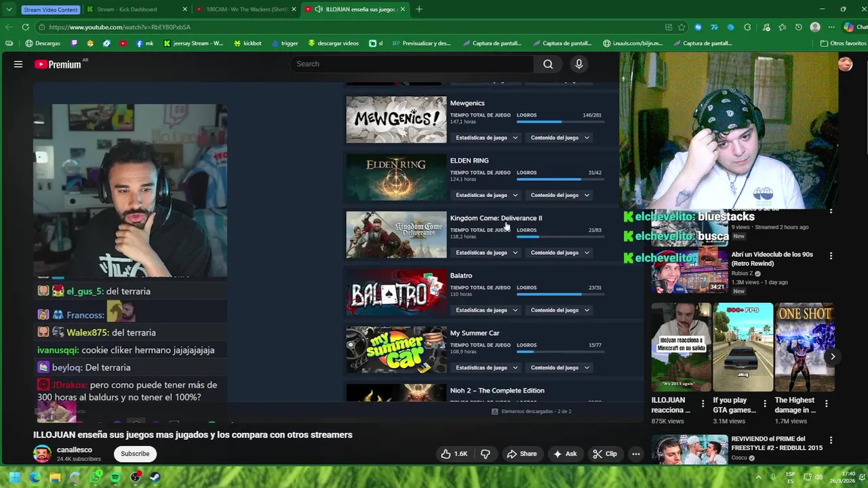Open Spotify from the taskbar
This screenshot has height=488, width=868.
(x=115, y=477)
